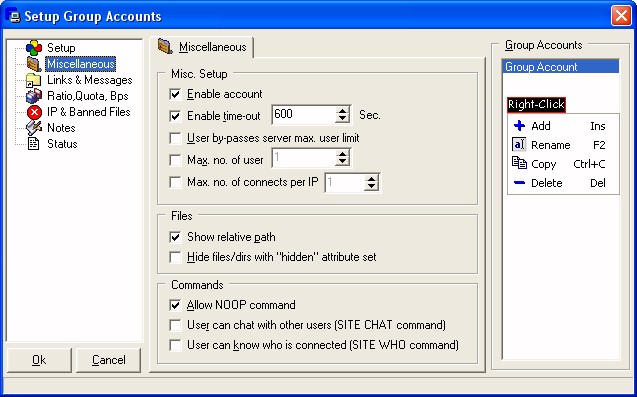Viewport: 637px width, 397px height.
Task: Click the Ok button
Action: click(x=39, y=360)
